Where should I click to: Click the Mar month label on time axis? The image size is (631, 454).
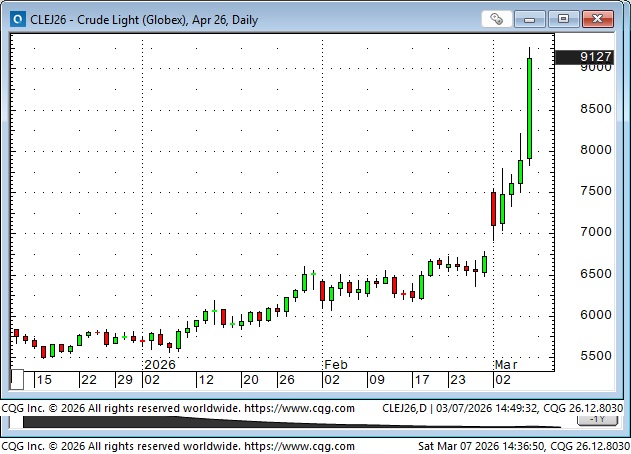coord(507,365)
